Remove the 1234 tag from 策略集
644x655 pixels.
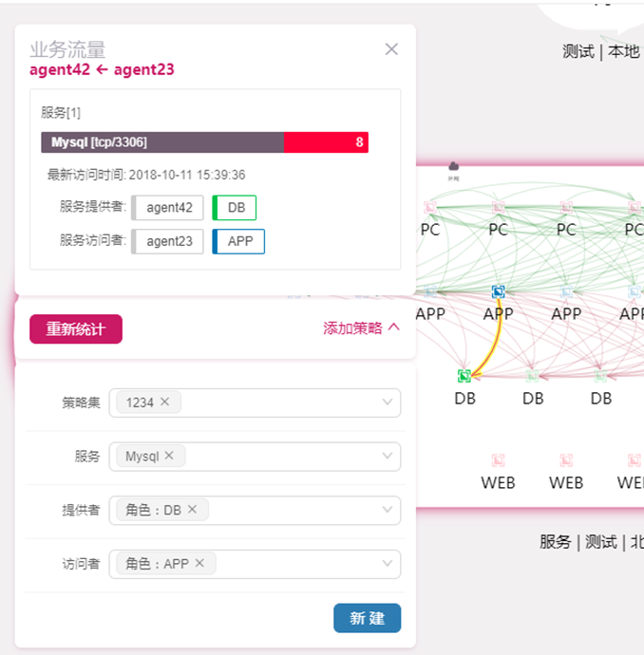click(164, 402)
